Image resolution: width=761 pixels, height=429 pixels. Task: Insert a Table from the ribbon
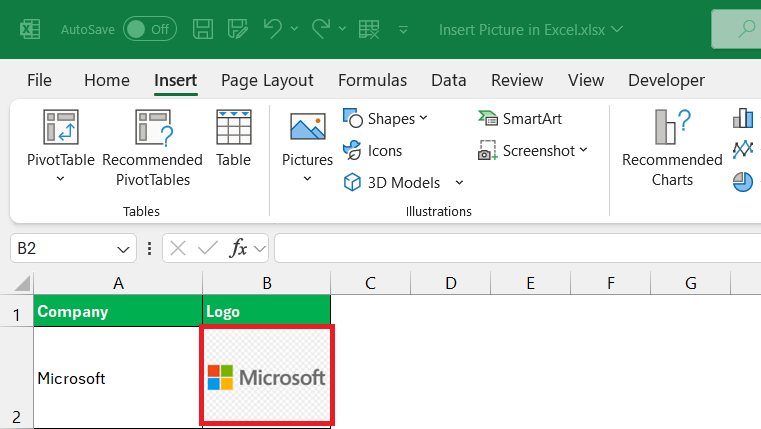(233, 138)
